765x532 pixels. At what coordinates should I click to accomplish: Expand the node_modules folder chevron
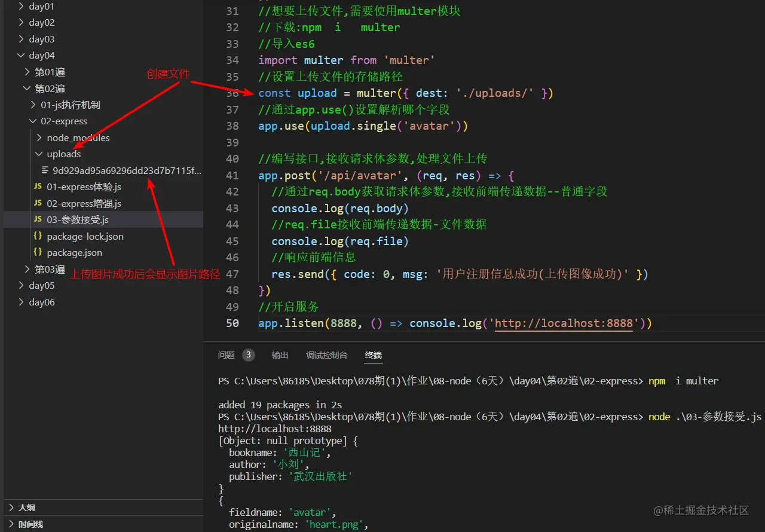click(39, 137)
